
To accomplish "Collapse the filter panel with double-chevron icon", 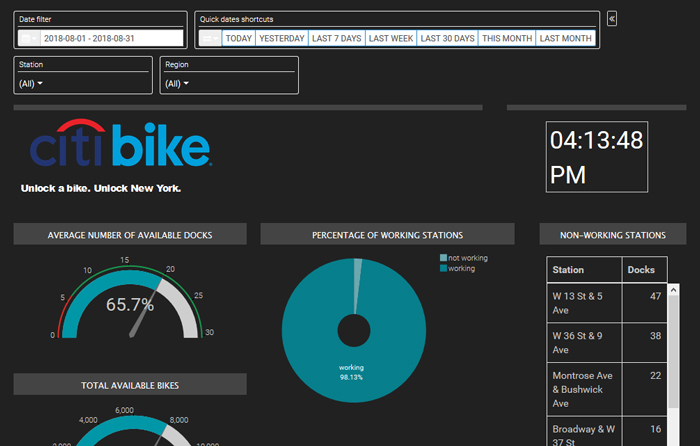I will pos(612,19).
